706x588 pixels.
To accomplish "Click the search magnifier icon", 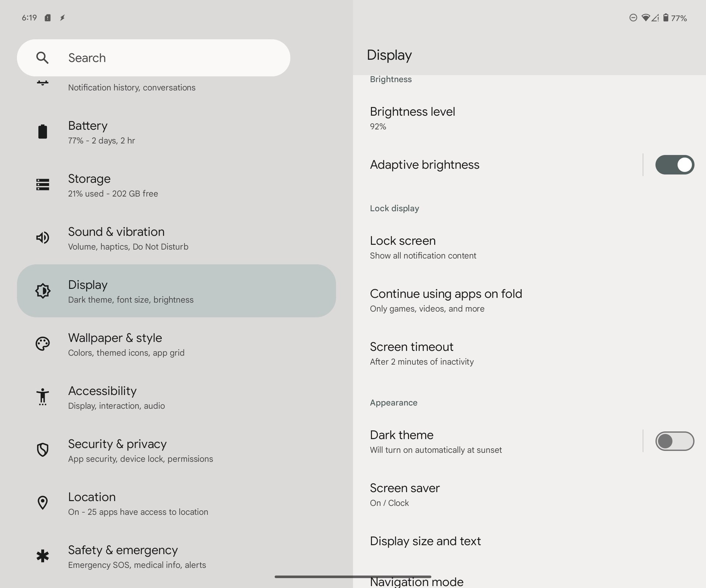I will point(42,58).
